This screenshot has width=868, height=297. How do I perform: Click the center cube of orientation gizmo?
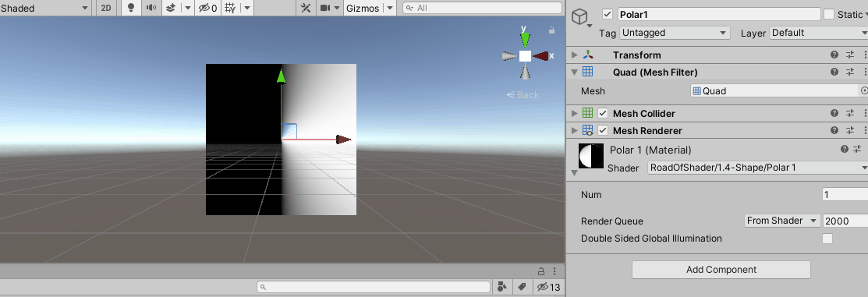525,56
